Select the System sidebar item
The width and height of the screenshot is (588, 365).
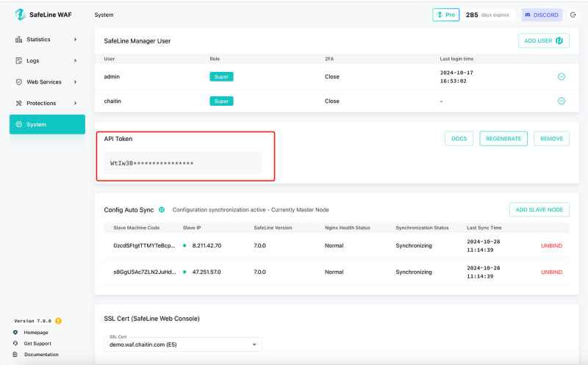tap(47, 125)
